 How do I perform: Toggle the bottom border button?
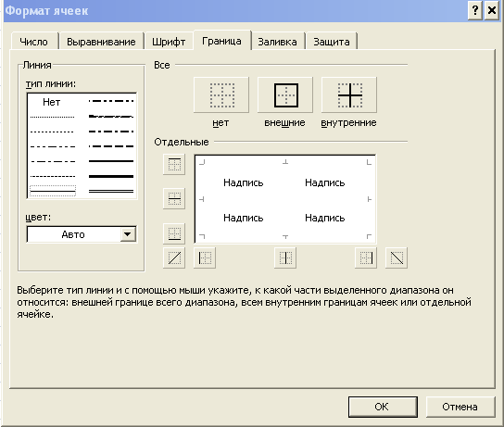tap(174, 233)
